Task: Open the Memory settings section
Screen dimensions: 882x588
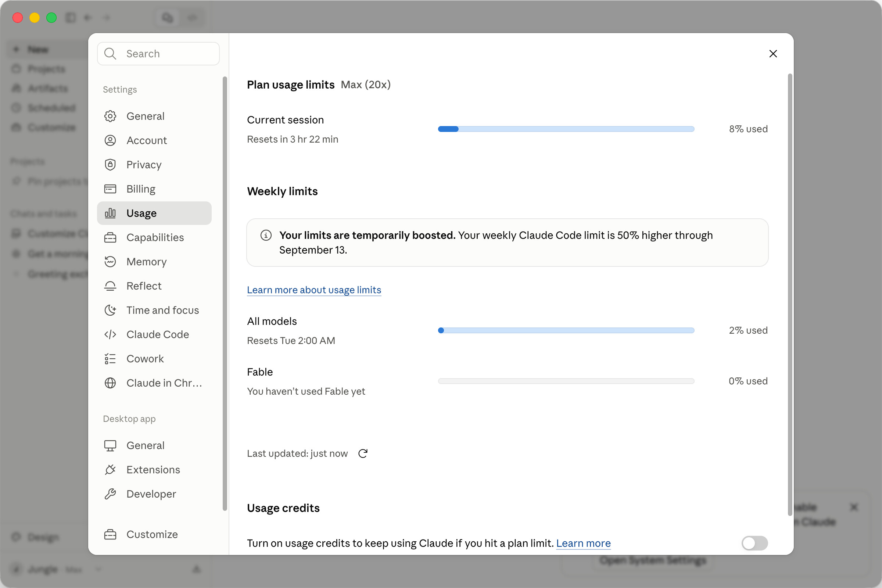Action: tap(154, 262)
